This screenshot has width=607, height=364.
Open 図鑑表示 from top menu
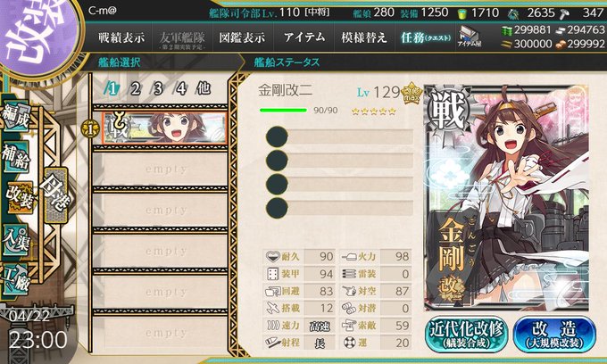coord(242,37)
